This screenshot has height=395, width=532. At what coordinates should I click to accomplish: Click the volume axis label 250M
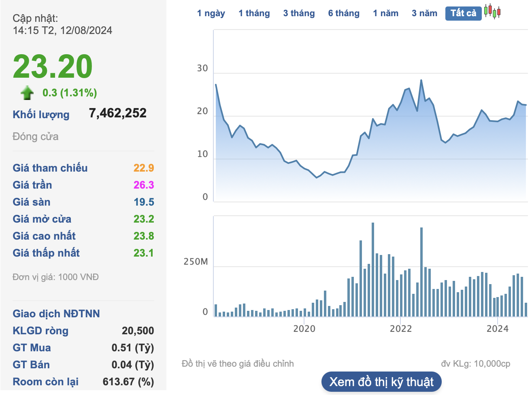pyautogui.click(x=196, y=262)
